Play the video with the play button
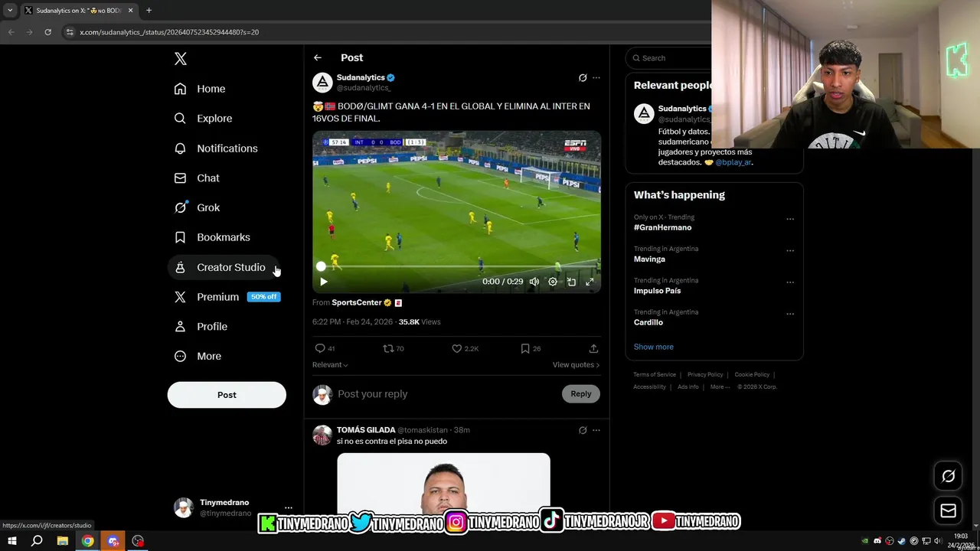 323,282
